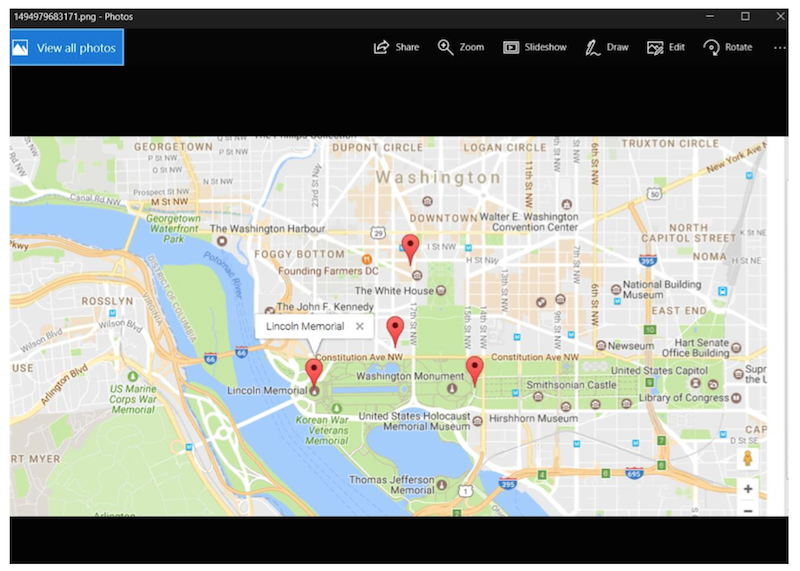Image resolution: width=800 pixels, height=571 pixels.
Task: Click the ROSSLYN neighborhood label
Action: point(107,301)
